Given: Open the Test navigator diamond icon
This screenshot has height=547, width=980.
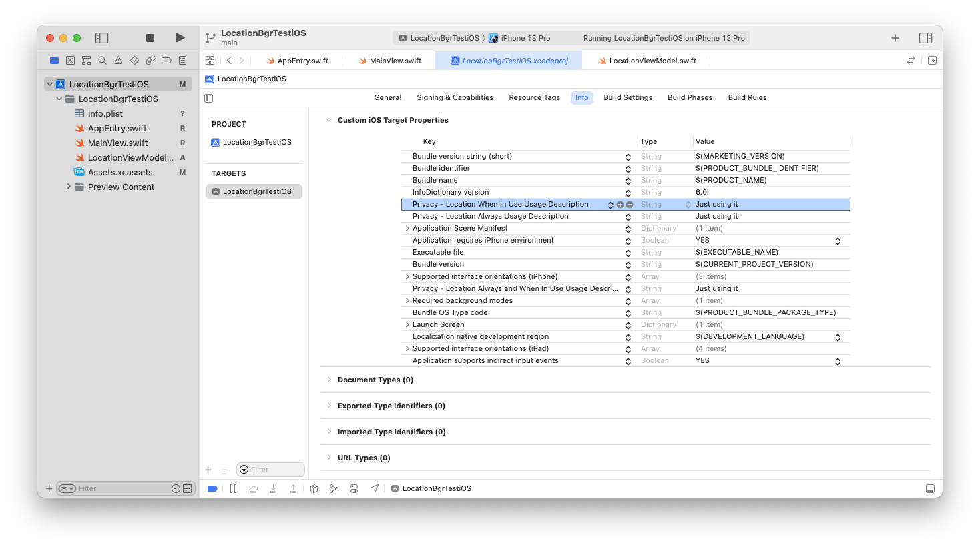Looking at the screenshot, I should [134, 60].
